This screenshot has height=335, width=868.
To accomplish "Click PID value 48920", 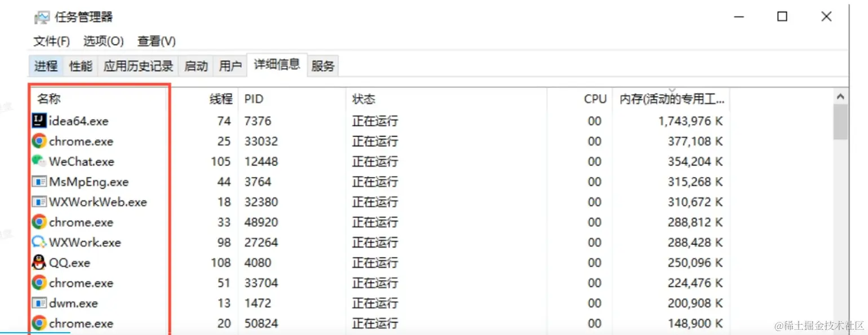I will [261, 222].
